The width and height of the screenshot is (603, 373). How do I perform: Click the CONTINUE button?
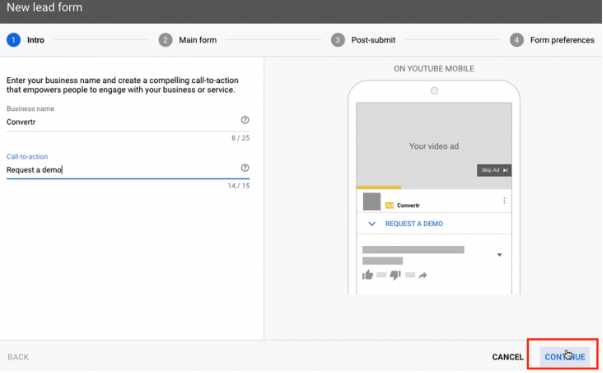tap(565, 357)
